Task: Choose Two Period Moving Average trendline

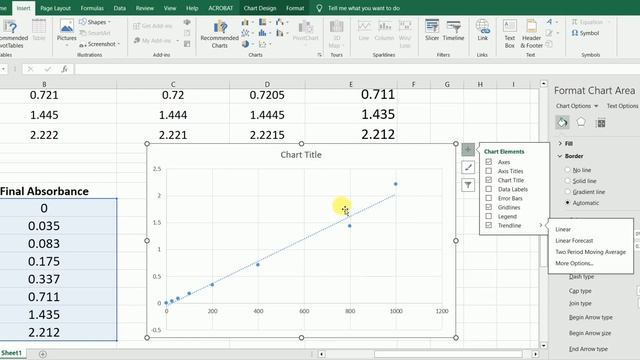Action: coord(590,252)
